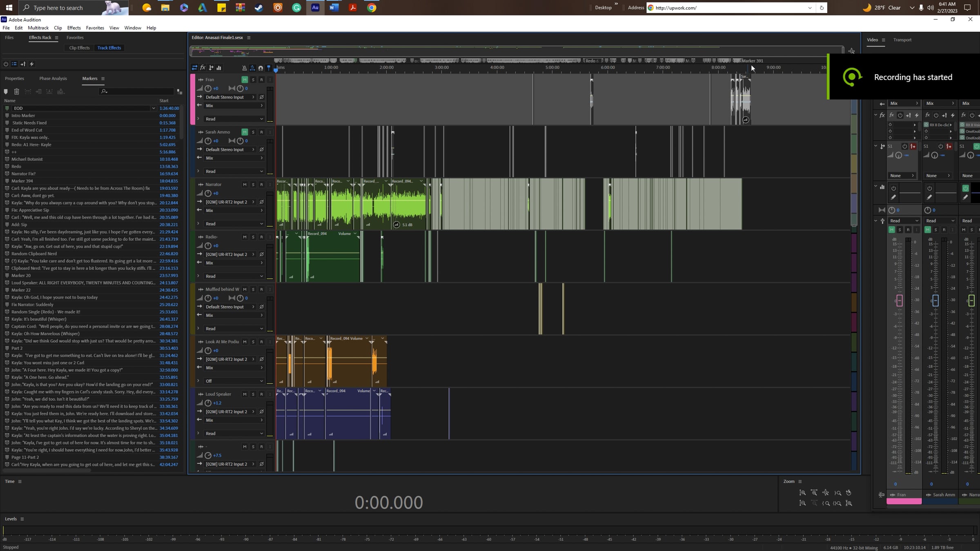Solo the Narrator track
Screen dimensions: 980x551
point(253,184)
